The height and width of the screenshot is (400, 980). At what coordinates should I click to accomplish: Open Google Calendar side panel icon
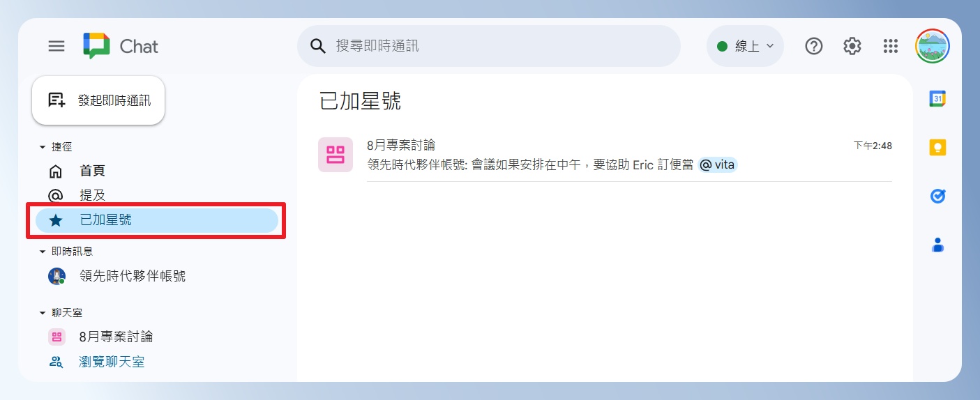(x=937, y=99)
